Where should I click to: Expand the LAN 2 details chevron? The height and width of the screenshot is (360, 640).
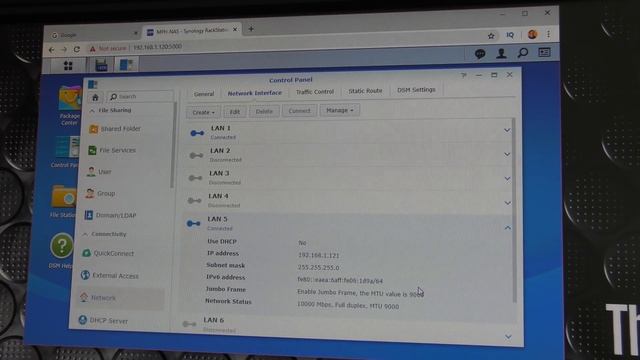point(507,154)
